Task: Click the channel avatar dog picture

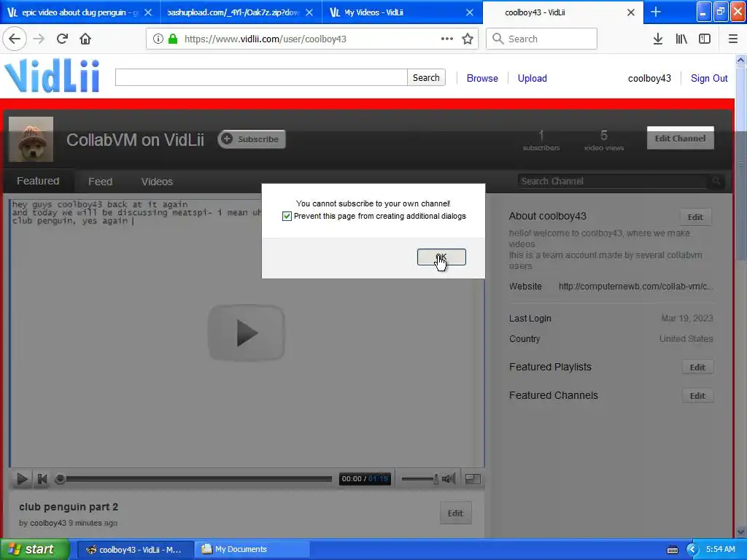Action: pos(31,139)
